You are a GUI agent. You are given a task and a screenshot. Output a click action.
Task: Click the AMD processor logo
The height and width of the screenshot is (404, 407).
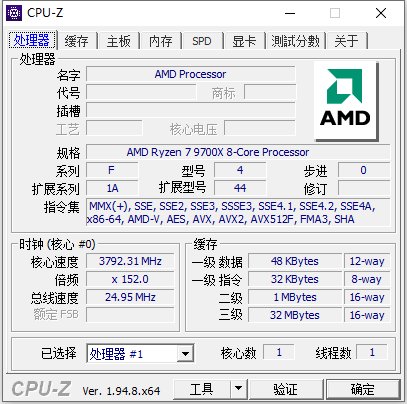pos(346,101)
